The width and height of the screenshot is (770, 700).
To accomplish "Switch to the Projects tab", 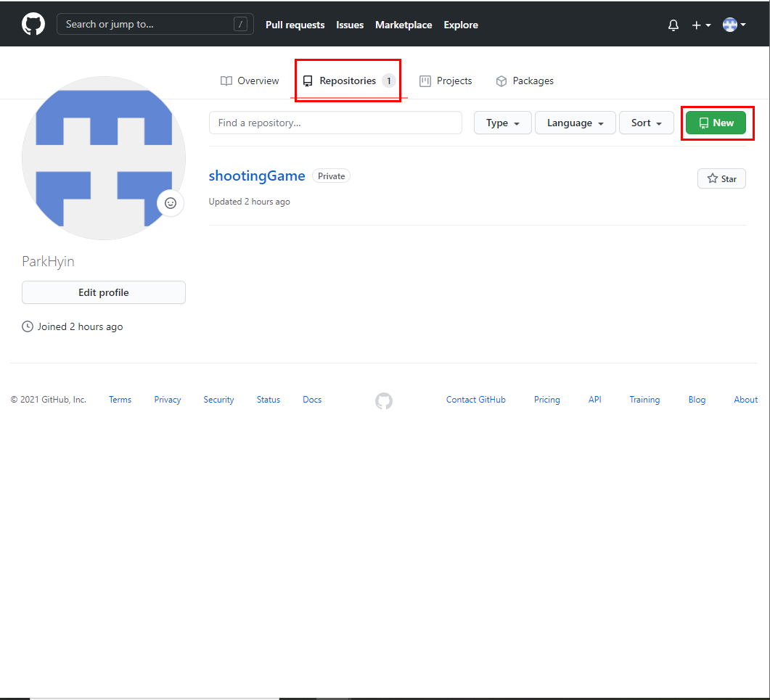I will (446, 81).
